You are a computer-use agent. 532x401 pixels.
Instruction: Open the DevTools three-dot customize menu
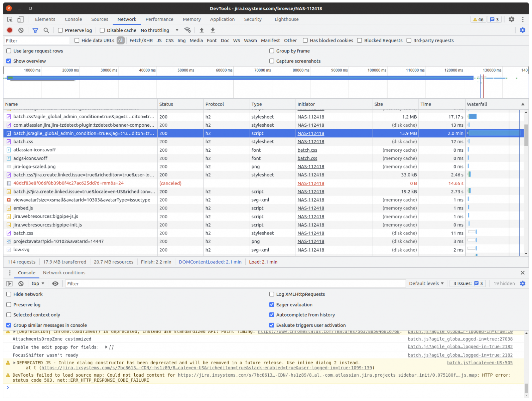pos(523,19)
